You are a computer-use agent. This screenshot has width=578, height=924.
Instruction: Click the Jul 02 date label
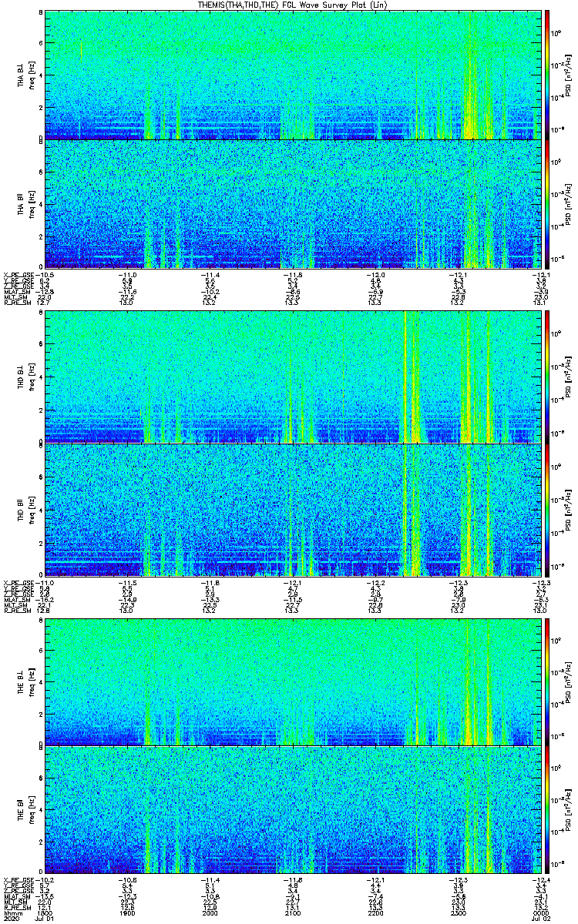[x=534, y=919]
